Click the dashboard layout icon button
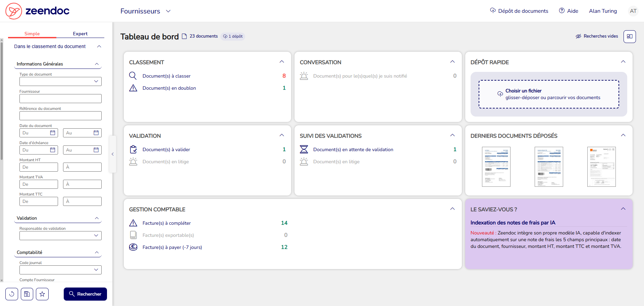Screen dimensions: 644x306 630,36
